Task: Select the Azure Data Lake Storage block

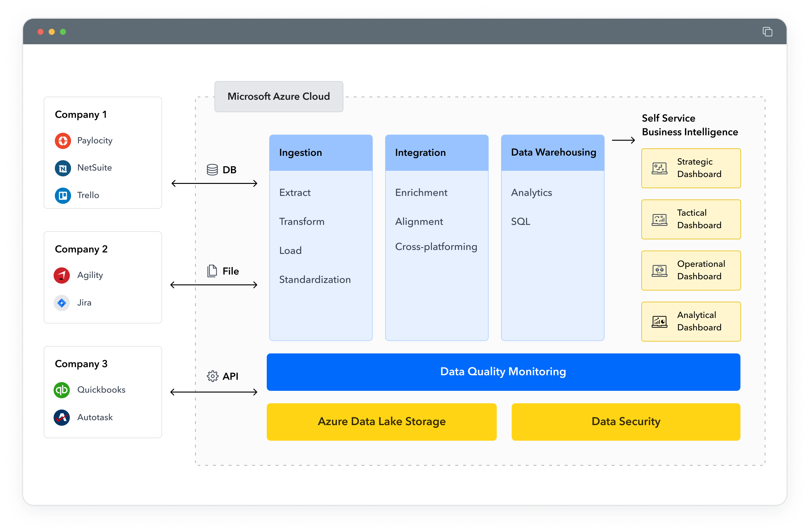Action: click(x=381, y=422)
